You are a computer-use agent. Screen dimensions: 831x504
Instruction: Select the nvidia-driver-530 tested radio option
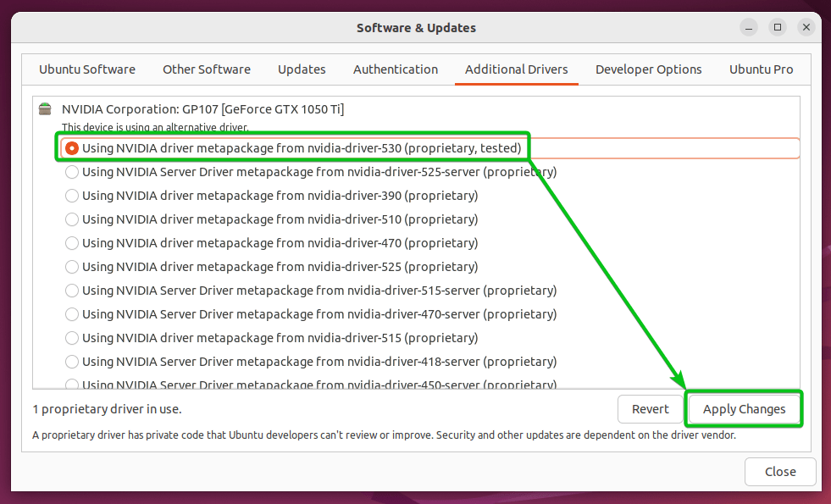click(71, 148)
